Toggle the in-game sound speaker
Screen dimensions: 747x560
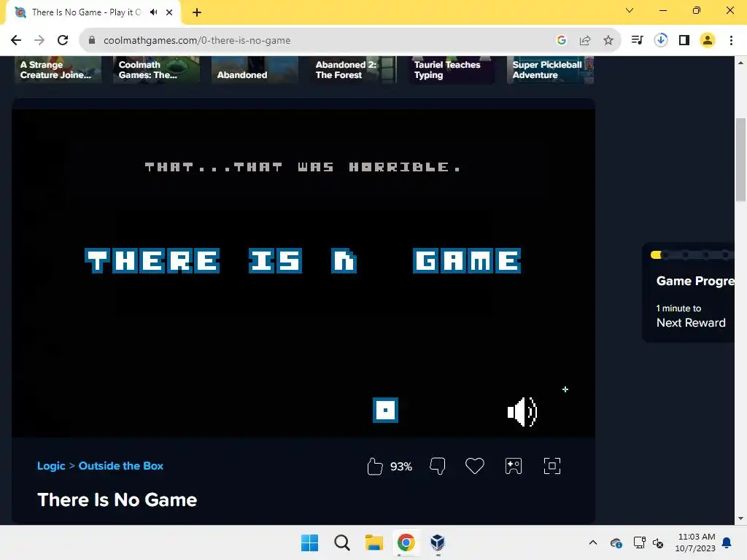(522, 412)
